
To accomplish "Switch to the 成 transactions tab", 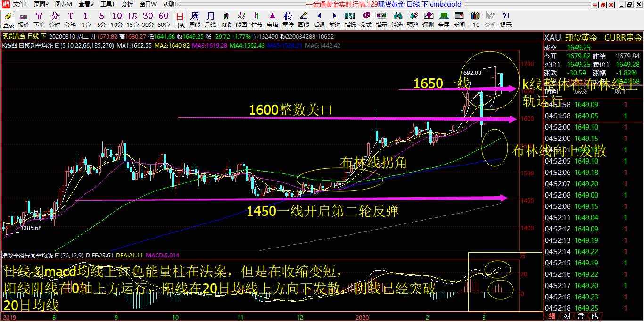I will (x=595, y=316).
